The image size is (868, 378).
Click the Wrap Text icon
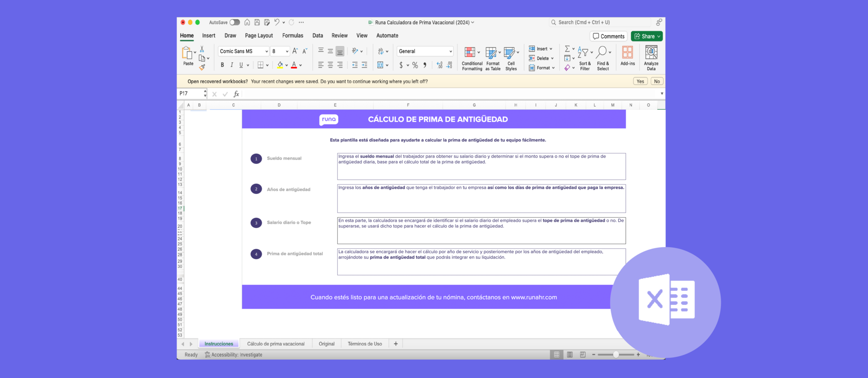point(381,51)
